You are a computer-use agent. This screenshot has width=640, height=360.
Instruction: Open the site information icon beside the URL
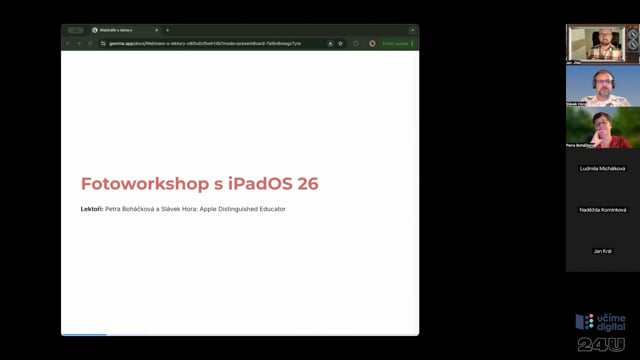pos(103,43)
